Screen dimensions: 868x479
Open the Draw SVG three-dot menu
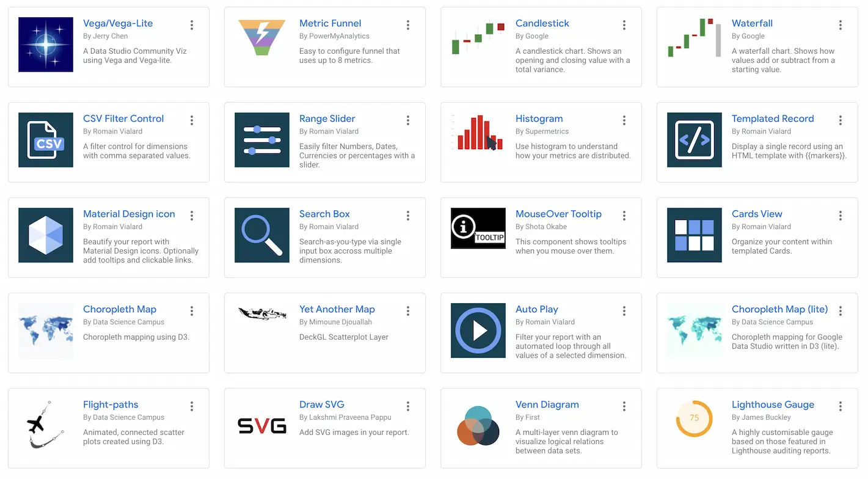point(408,406)
